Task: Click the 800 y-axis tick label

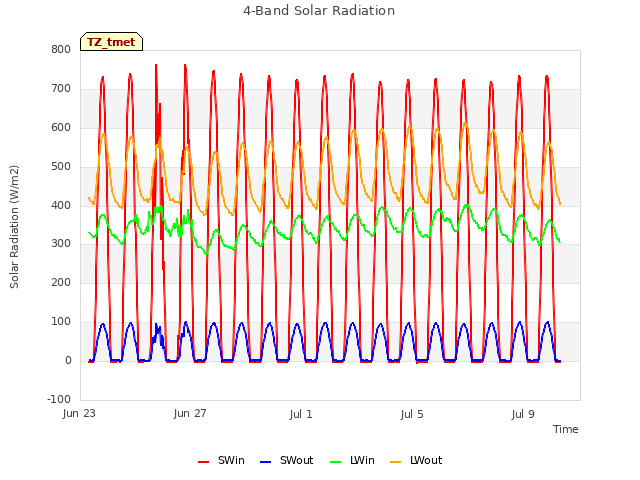Action: [x=61, y=49]
